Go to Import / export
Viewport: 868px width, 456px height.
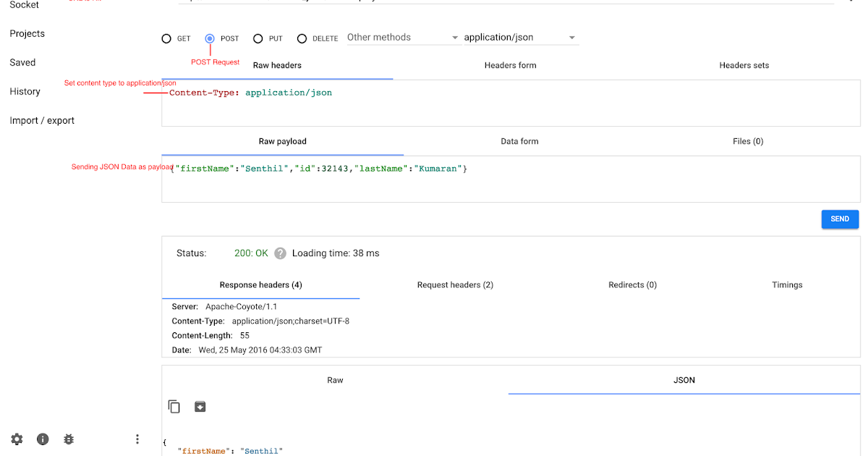point(42,121)
